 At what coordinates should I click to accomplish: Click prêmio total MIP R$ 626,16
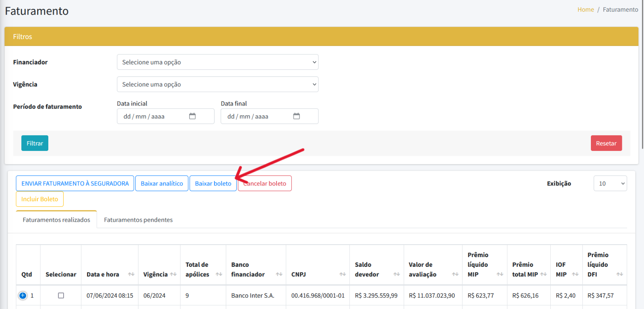point(525,295)
